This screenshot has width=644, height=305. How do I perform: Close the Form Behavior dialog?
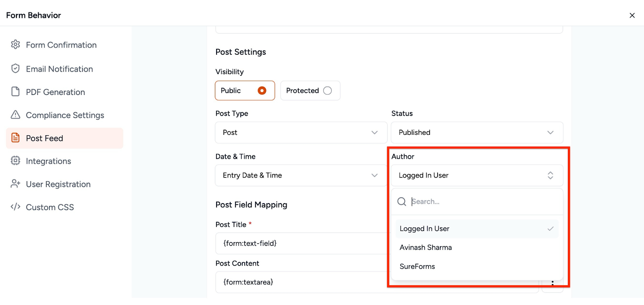[632, 15]
